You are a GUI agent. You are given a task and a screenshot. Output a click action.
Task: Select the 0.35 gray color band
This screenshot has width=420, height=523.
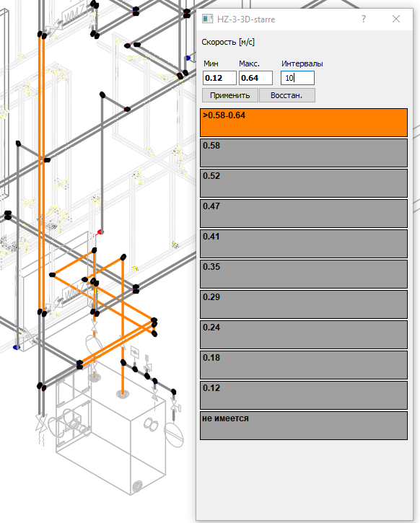point(304,274)
